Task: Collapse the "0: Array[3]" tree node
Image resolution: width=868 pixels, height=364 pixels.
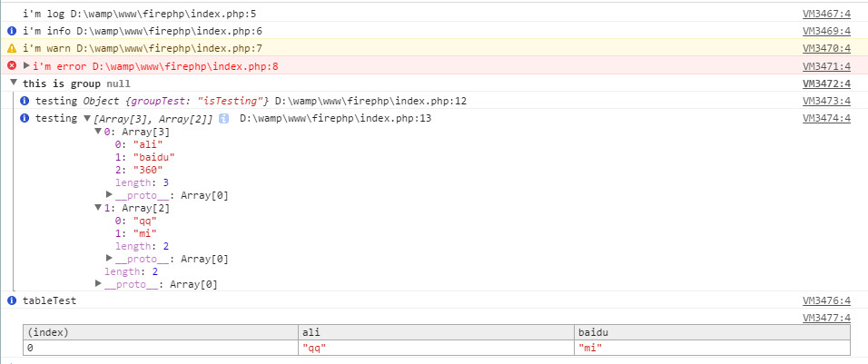Action: (x=98, y=132)
